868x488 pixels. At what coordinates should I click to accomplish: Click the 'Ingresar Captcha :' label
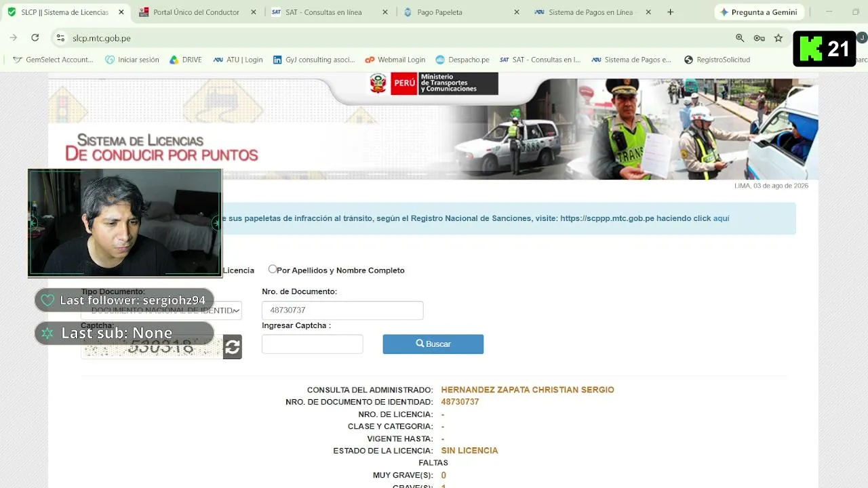(296, 325)
